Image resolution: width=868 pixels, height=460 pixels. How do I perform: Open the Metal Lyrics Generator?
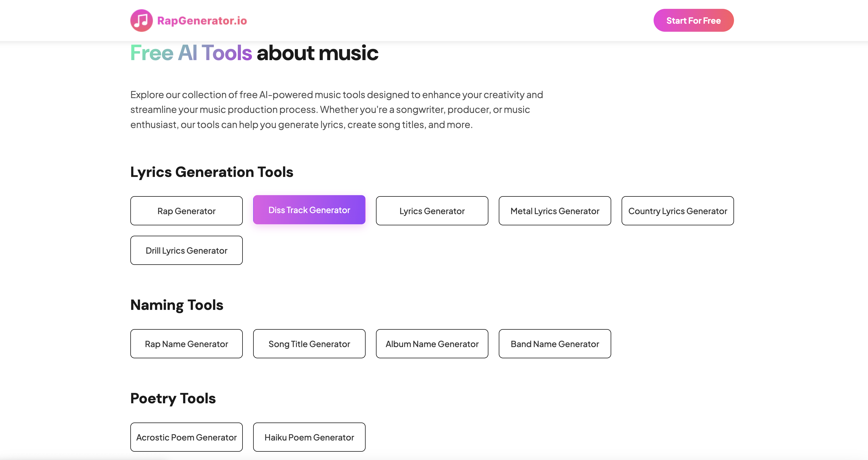pyautogui.click(x=555, y=211)
